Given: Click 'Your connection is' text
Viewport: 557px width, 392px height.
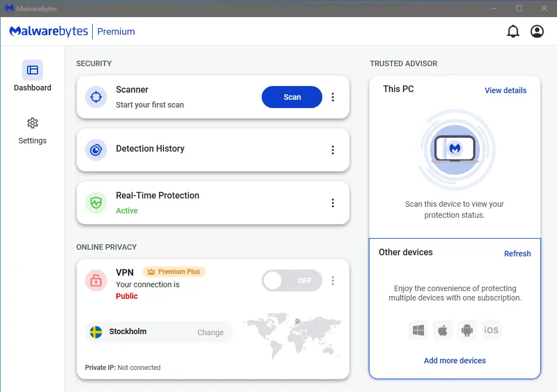Looking at the screenshot, I should point(148,284).
